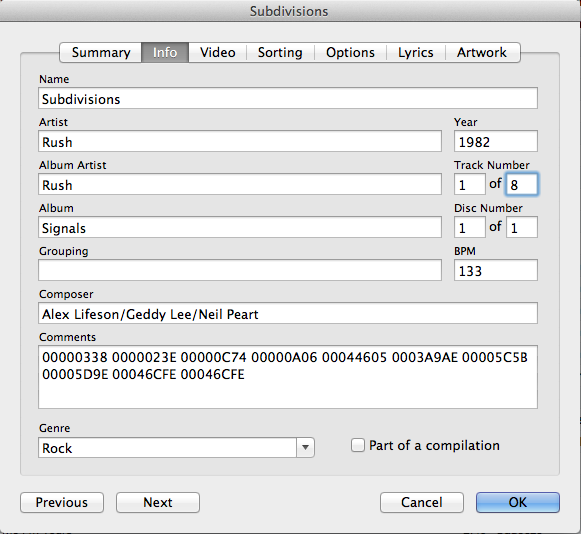
Task: Click the disc total field
Action: pyautogui.click(x=522, y=227)
